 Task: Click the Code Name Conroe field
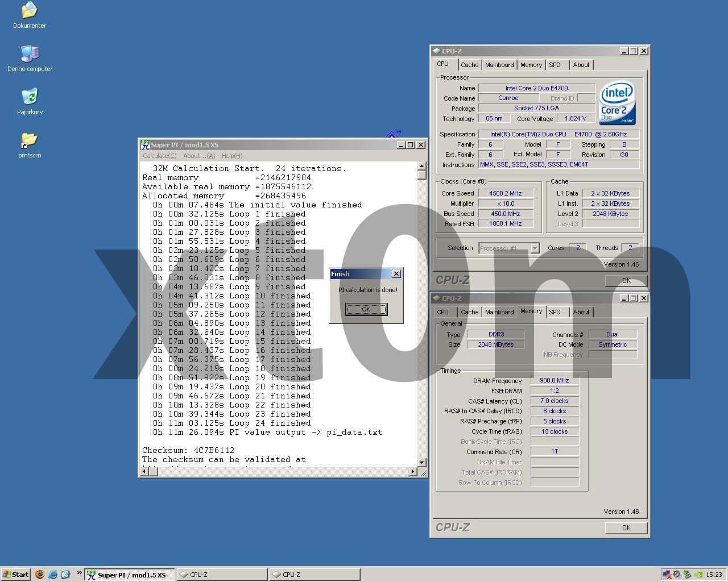pos(508,98)
